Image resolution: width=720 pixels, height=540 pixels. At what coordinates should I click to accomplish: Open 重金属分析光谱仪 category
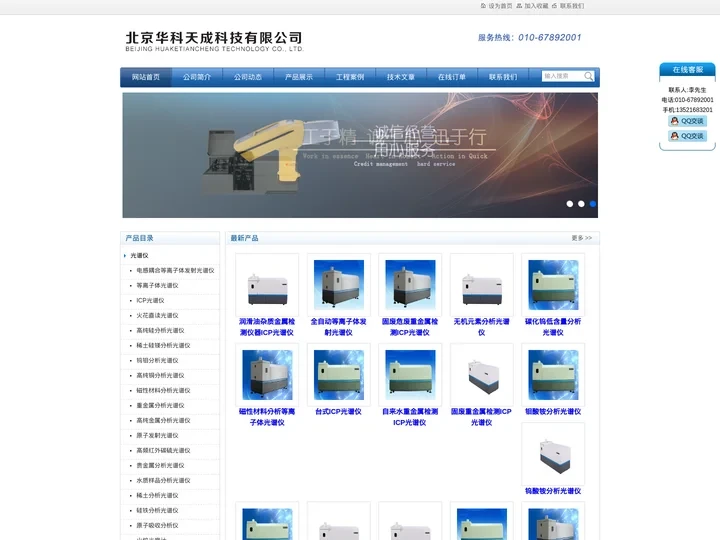(160, 405)
